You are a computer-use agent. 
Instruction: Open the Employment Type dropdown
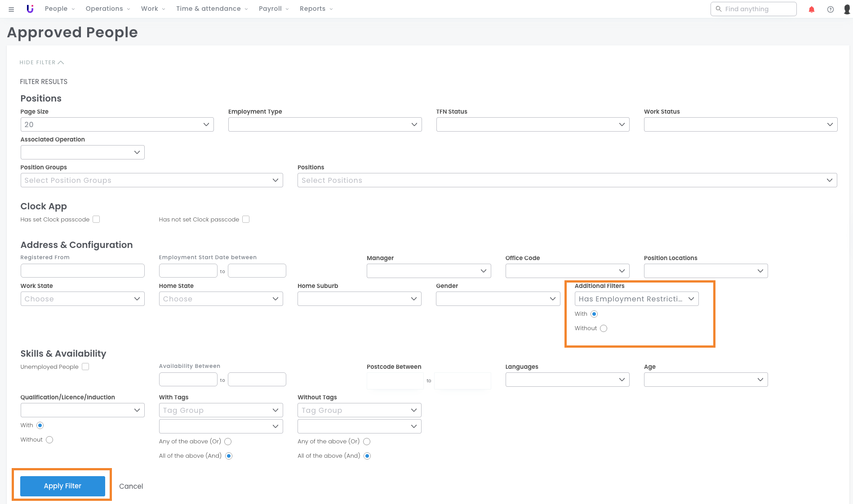[x=324, y=124]
